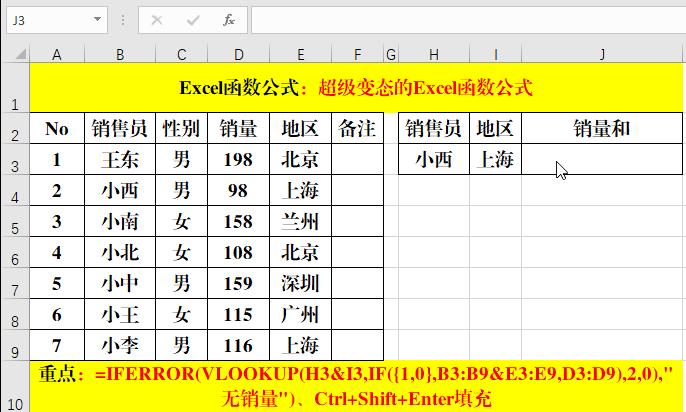Select column G header
The image size is (686, 412).
click(x=391, y=55)
